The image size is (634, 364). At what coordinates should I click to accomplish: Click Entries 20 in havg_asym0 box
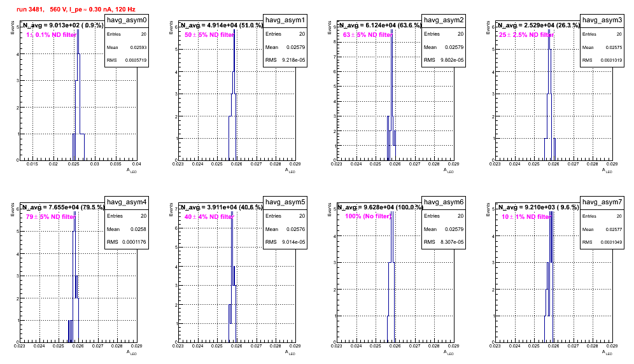pyautogui.click(x=127, y=34)
